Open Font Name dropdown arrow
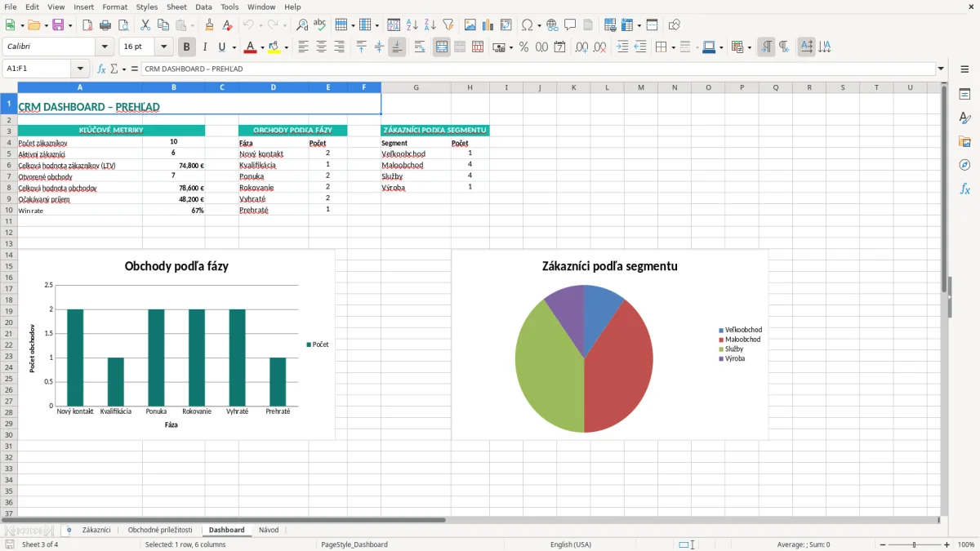Image resolution: width=980 pixels, height=551 pixels. pyautogui.click(x=105, y=47)
